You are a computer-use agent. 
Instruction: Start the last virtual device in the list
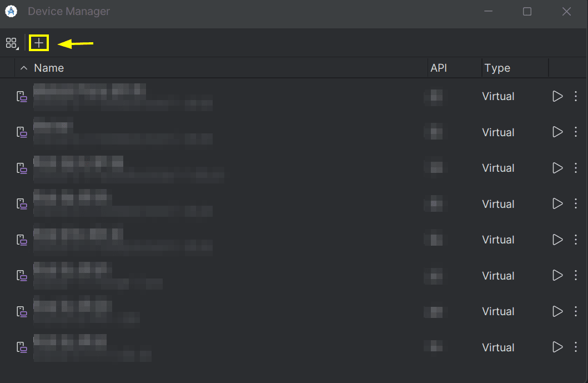point(557,347)
